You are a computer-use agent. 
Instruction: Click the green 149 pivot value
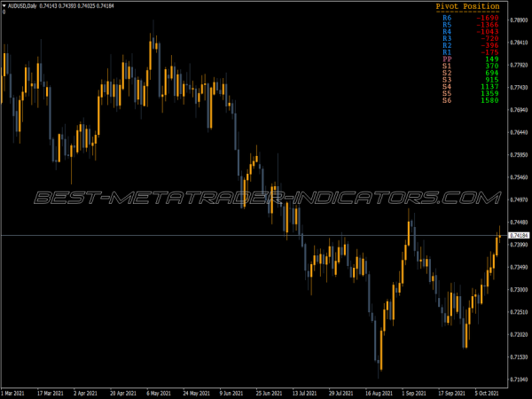point(492,59)
